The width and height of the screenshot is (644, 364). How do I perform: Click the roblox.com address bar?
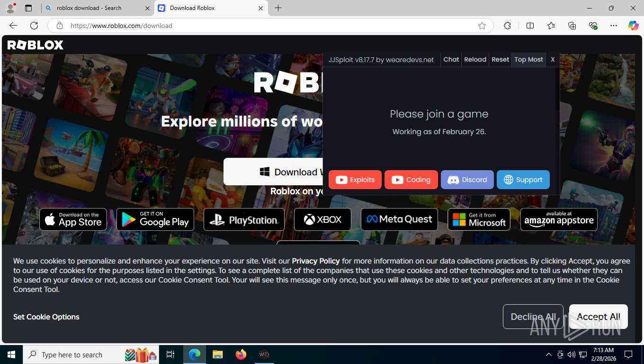pyautogui.click(x=270, y=26)
